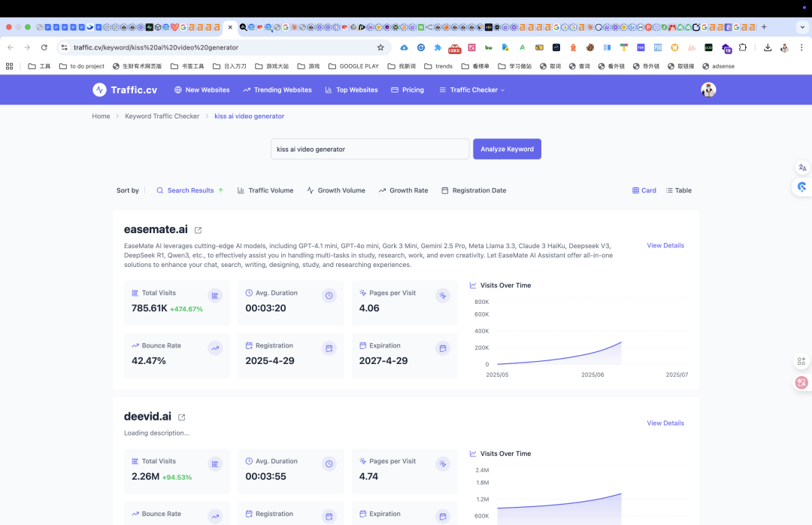Open the trends bookmark folder
812x525 pixels.
(x=438, y=66)
